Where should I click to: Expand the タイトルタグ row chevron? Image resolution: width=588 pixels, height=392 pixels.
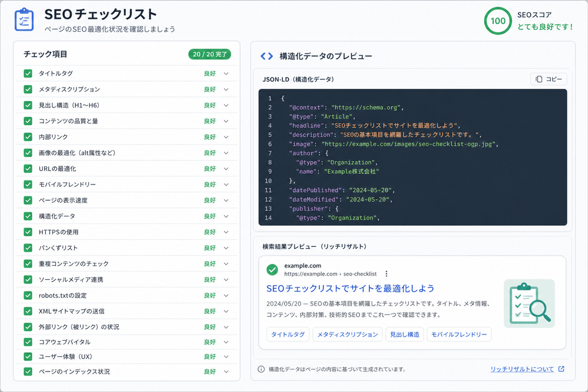tap(226, 74)
